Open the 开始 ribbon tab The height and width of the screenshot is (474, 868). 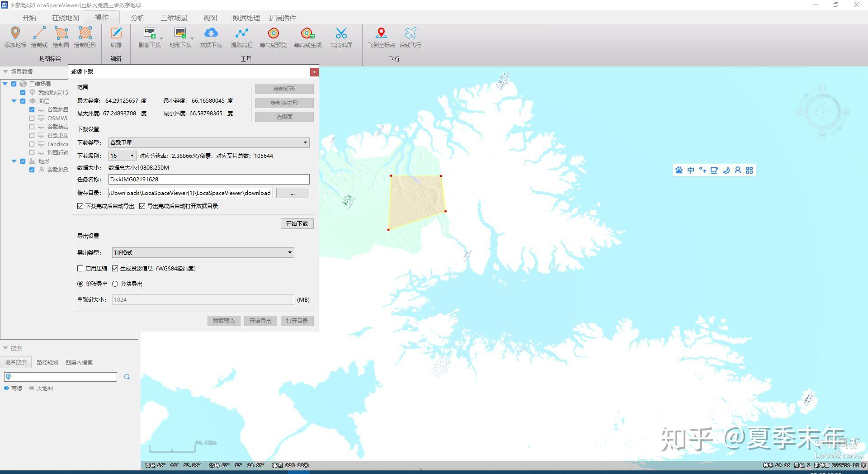point(29,18)
